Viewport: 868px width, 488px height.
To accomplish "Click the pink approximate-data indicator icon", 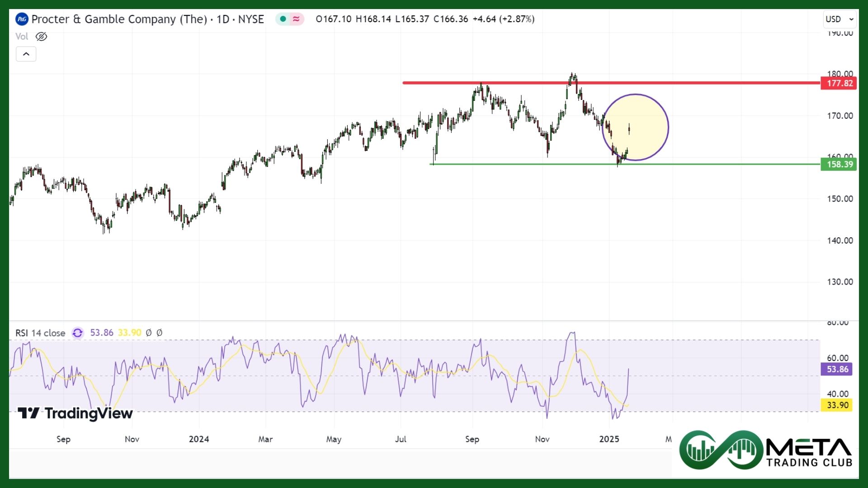I will [x=296, y=19].
